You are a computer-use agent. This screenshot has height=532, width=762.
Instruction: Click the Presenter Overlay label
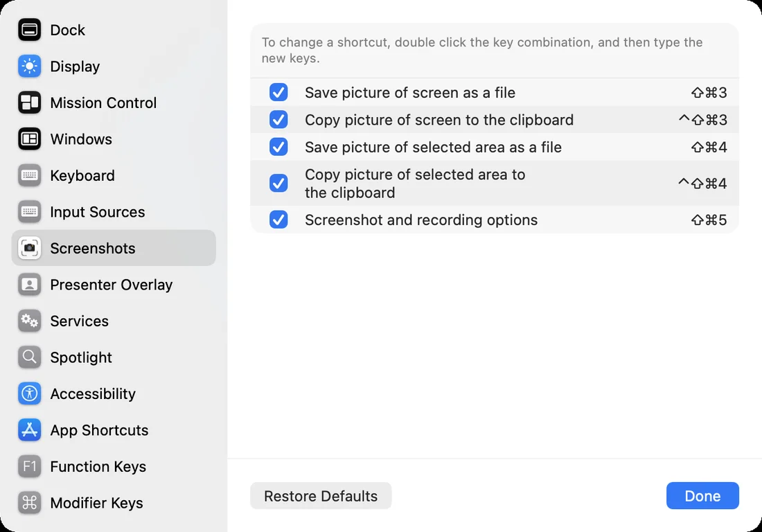click(x=112, y=285)
